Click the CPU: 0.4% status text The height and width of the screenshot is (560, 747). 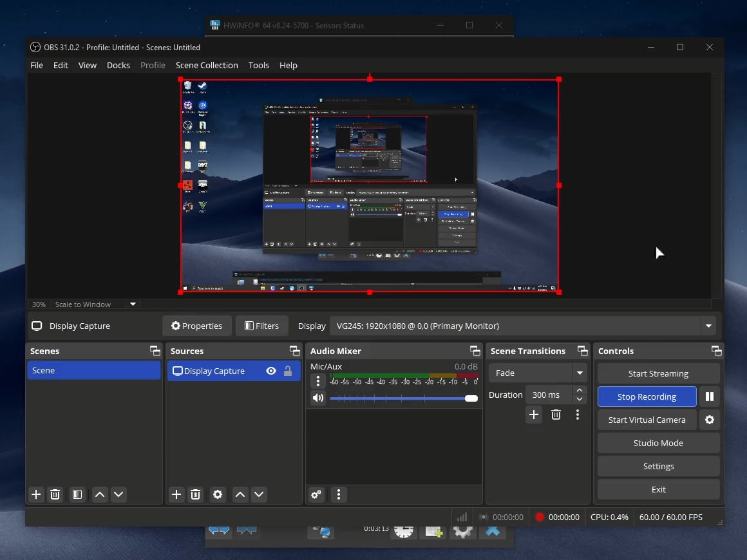[609, 517]
